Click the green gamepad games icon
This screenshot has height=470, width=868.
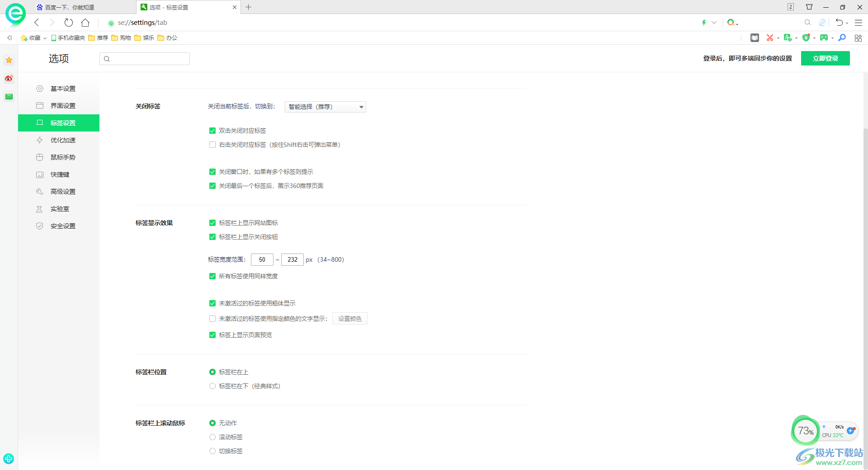pyautogui.click(x=824, y=38)
